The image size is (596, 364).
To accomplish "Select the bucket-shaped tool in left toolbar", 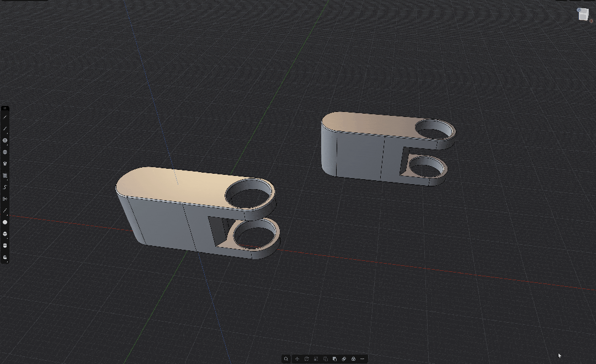I will (5, 164).
